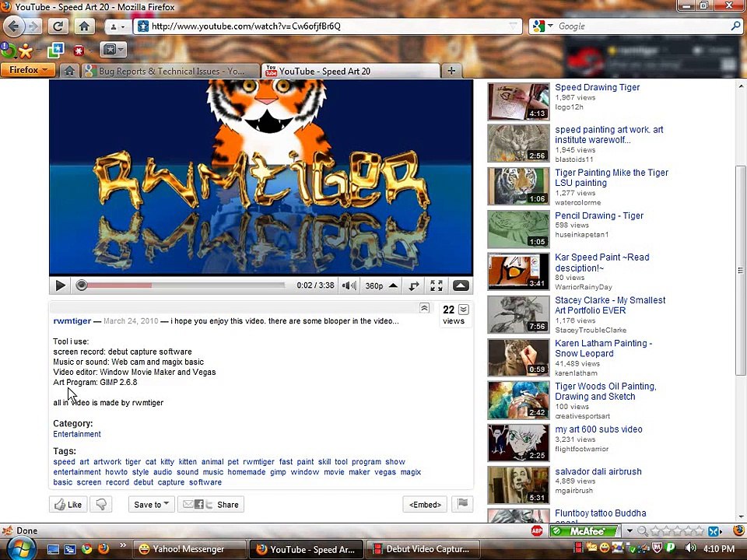
Task: Click the blue star site identity icon
Action: point(142,26)
